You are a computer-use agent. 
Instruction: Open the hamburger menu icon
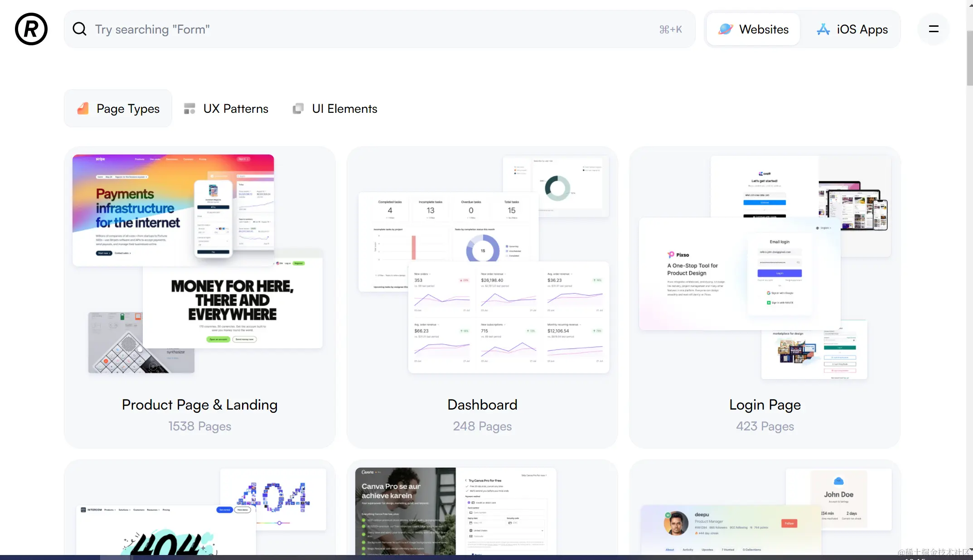(x=933, y=29)
